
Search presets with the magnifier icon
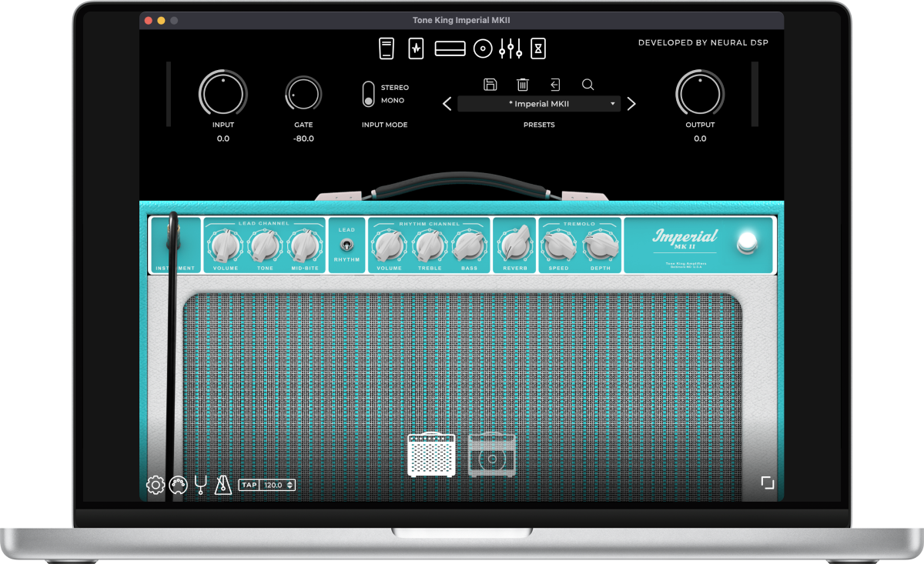tap(588, 85)
